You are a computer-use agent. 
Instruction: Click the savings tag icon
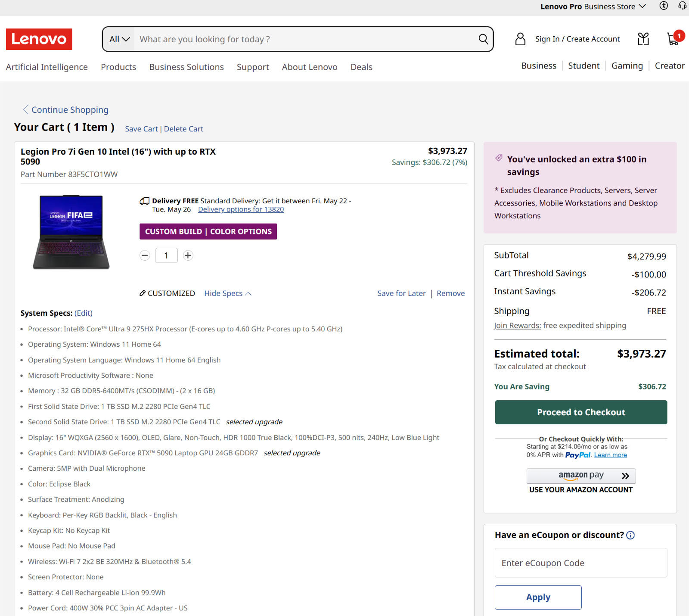[499, 158]
